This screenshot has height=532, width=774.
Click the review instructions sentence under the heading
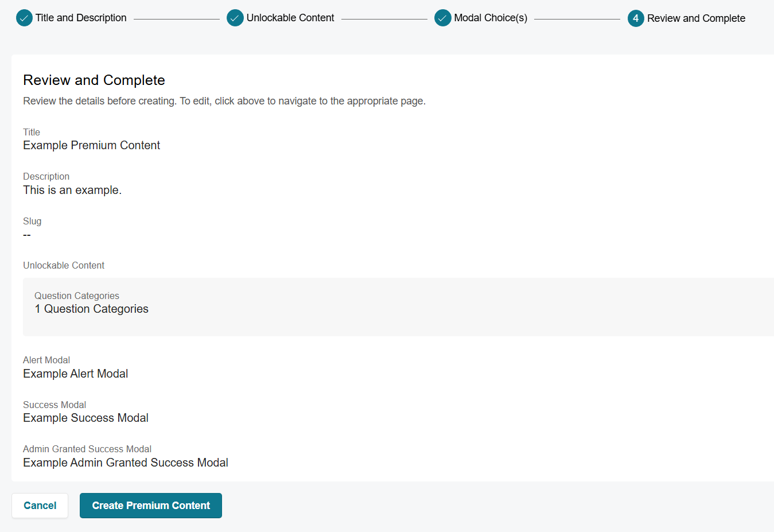coord(224,102)
